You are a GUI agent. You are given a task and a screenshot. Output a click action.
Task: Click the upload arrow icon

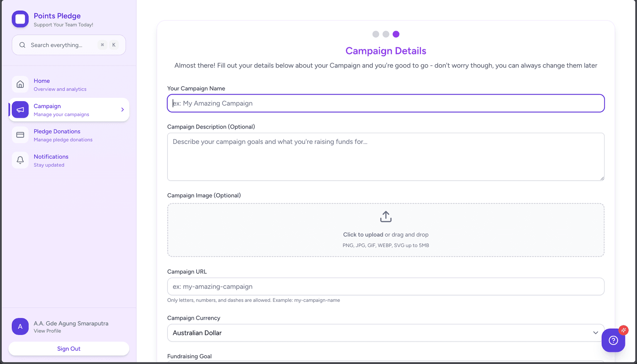click(386, 216)
